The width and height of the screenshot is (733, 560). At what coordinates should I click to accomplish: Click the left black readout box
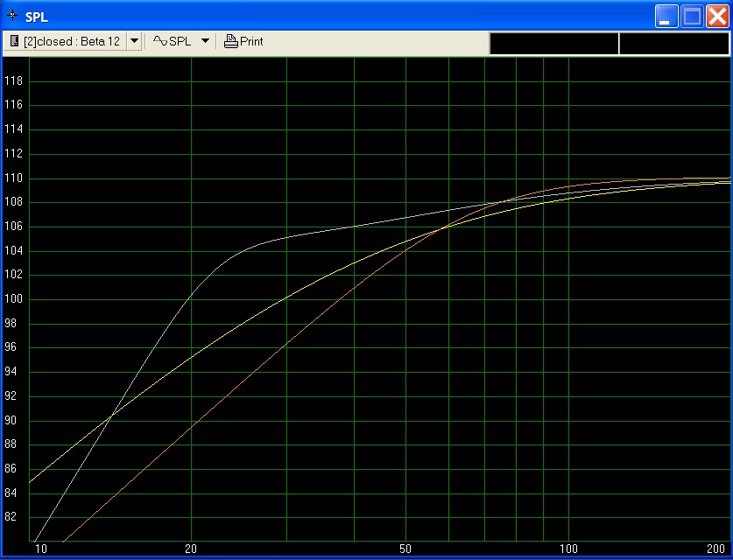point(553,44)
